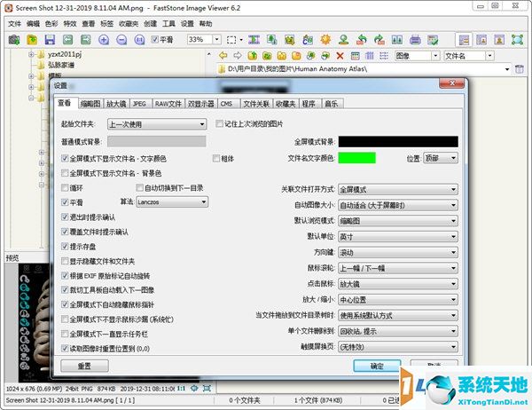The image size is (532, 410).
Task: Click the full screen icon at toolbar's right end
Action: coord(517,40)
